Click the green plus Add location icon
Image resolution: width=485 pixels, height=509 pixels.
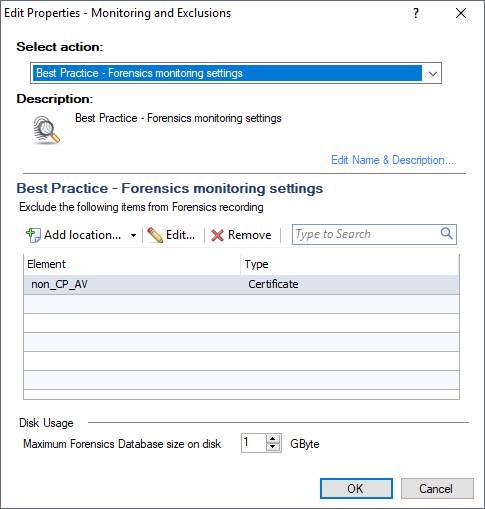click(x=33, y=235)
